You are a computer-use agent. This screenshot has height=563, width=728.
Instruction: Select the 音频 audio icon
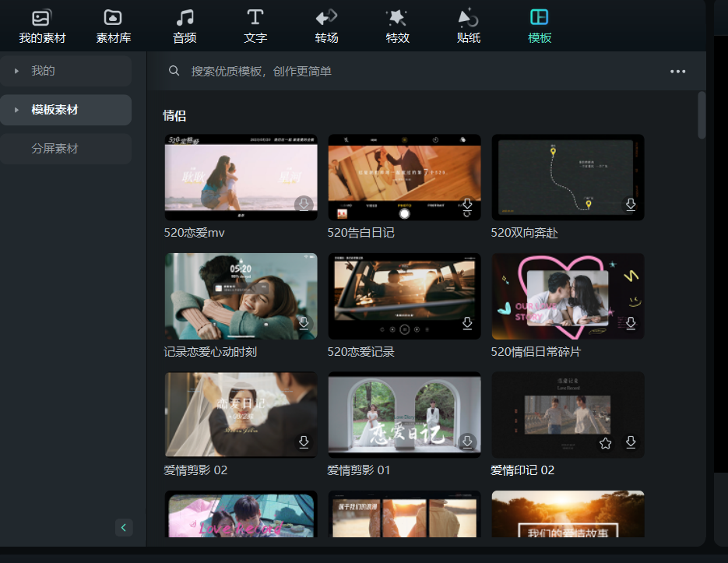(x=185, y=18)
